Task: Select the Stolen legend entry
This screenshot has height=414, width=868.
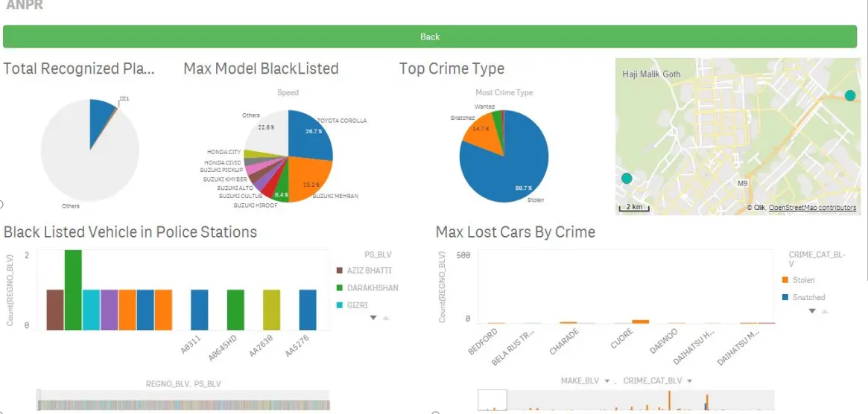Action: 803,280
